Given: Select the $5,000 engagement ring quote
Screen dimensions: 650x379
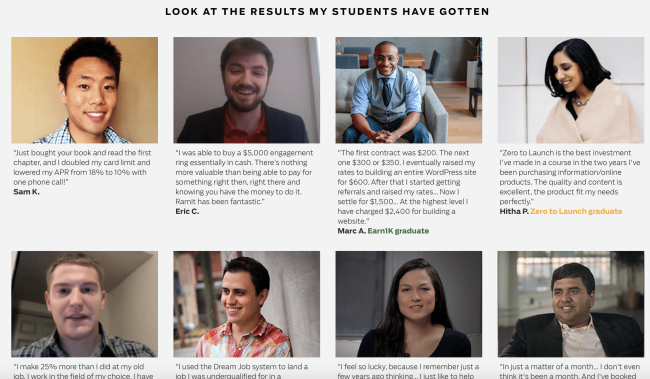Looking at the screenshot, I should point(244,177).
